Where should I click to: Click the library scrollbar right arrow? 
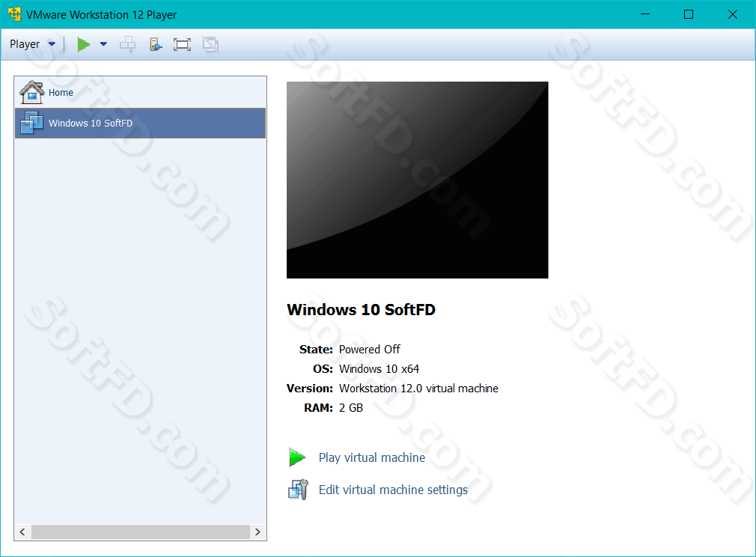point(258,532)
